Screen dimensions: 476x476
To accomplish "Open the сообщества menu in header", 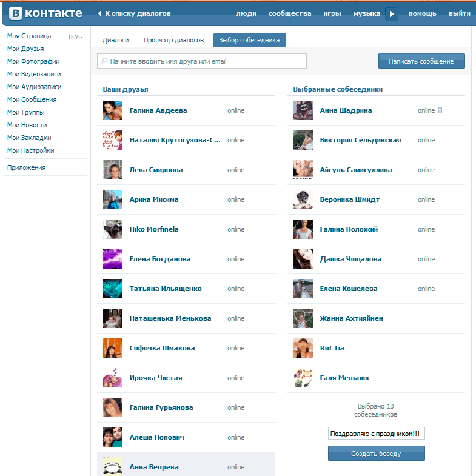I will [289, 13].
